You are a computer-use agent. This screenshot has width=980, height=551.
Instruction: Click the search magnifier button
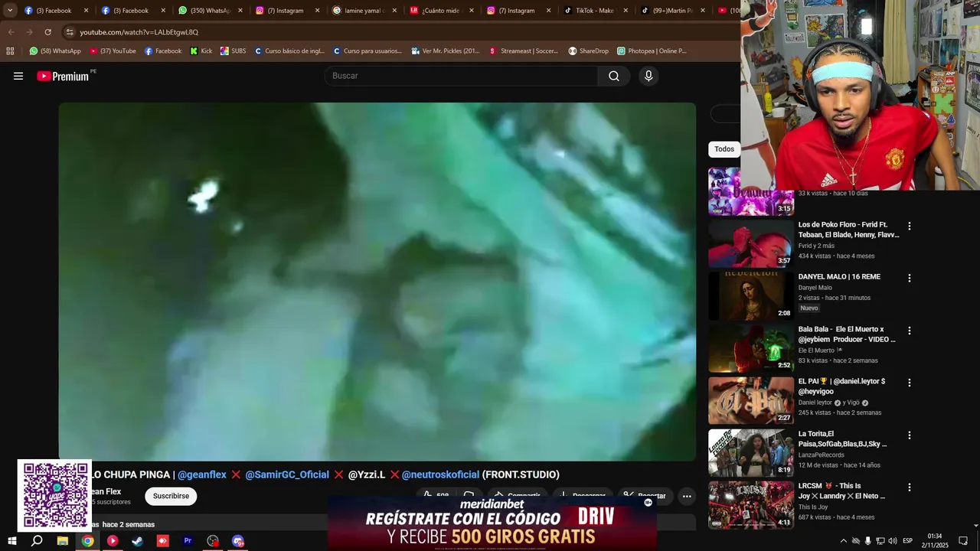click(614, 76)
